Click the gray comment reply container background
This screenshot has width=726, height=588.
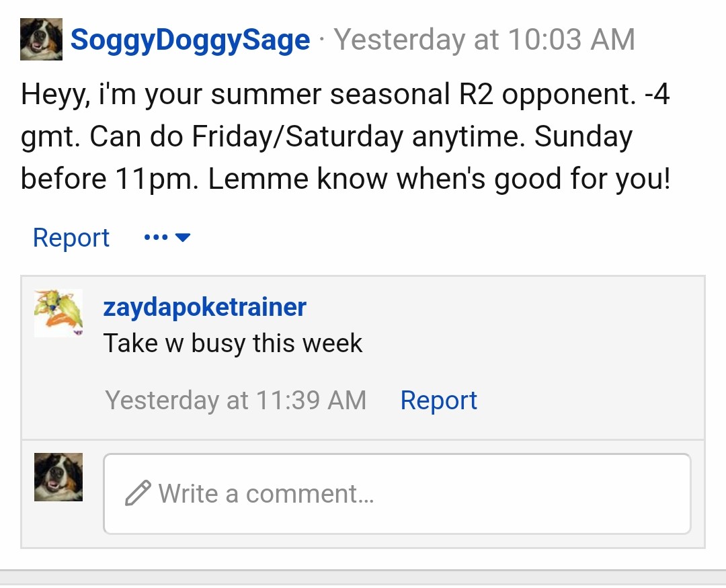coord(579,361)
